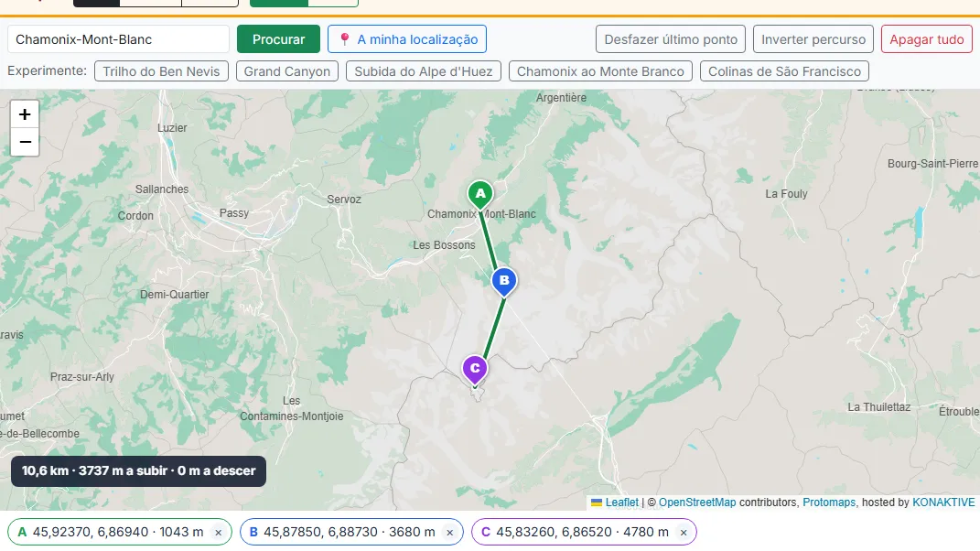
Task: Select green waypoint marker A
Action: click(480, 195)
